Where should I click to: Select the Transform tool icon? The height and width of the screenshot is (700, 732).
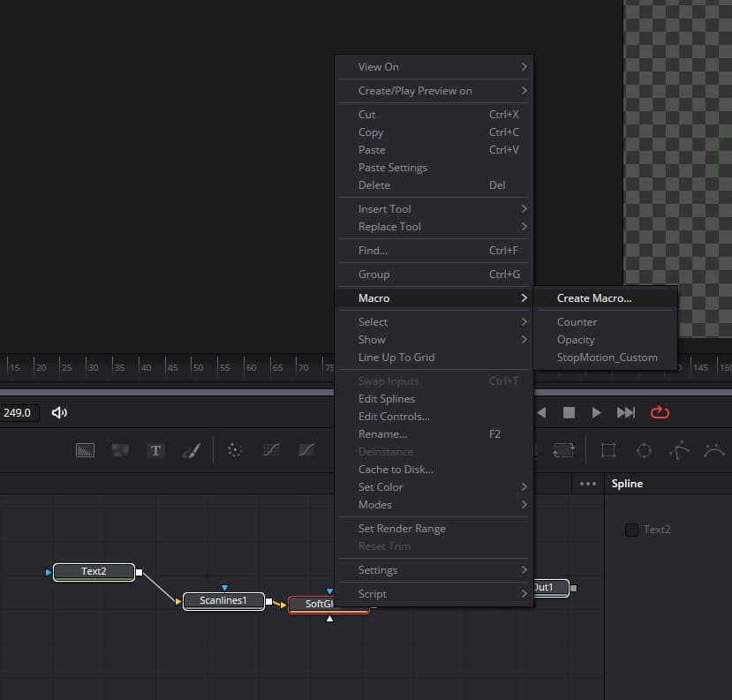563,450
